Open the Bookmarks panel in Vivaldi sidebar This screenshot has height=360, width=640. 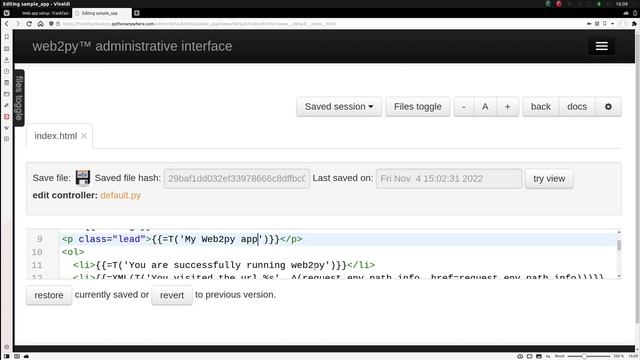tap(7, 37)
